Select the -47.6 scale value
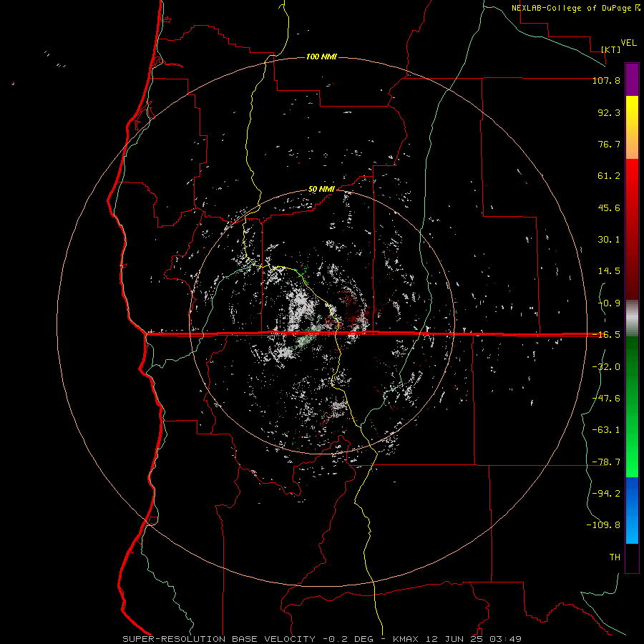The width and height of the screenshot is (644, 644). tap(606, 399)
